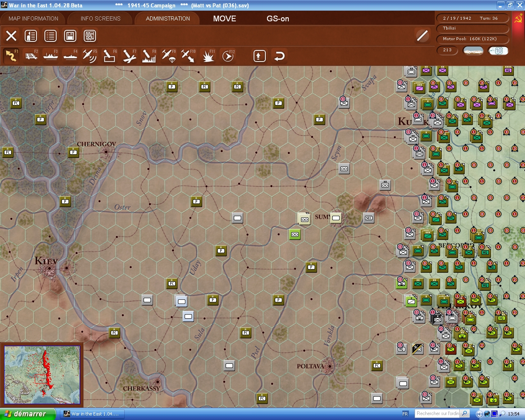Screen dimensions: 525x420
Task: Select the F1 move mode icon
Action: [x=11, y=56]
